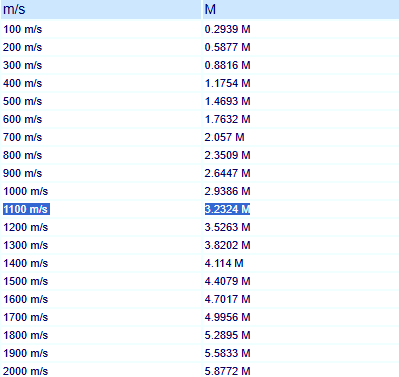399x377 pixels.
Task: Select the 'm/s' column header
Action: click(x=101, y=9)
